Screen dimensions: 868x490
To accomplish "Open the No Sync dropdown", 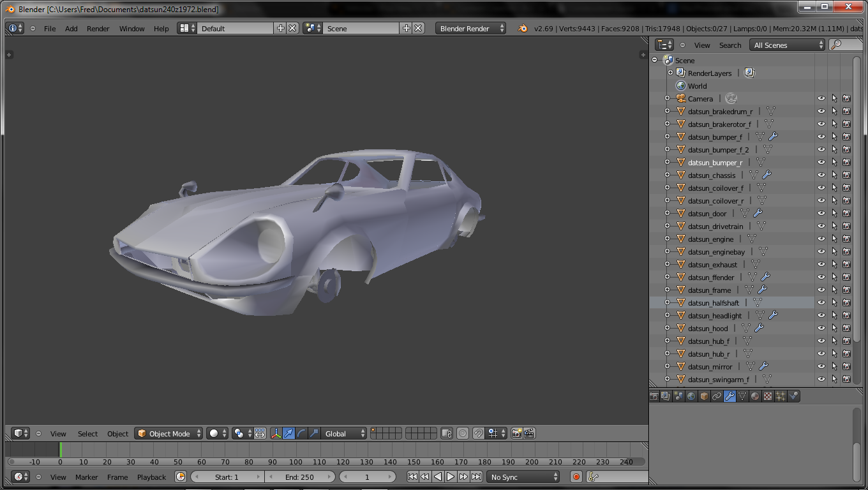I will point(523,477).
